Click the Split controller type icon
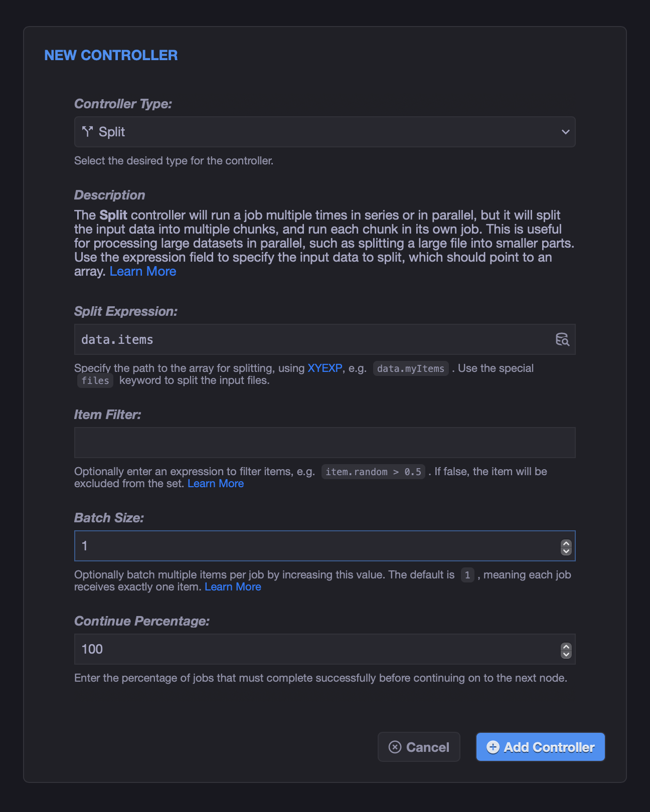 click(88, 132)
